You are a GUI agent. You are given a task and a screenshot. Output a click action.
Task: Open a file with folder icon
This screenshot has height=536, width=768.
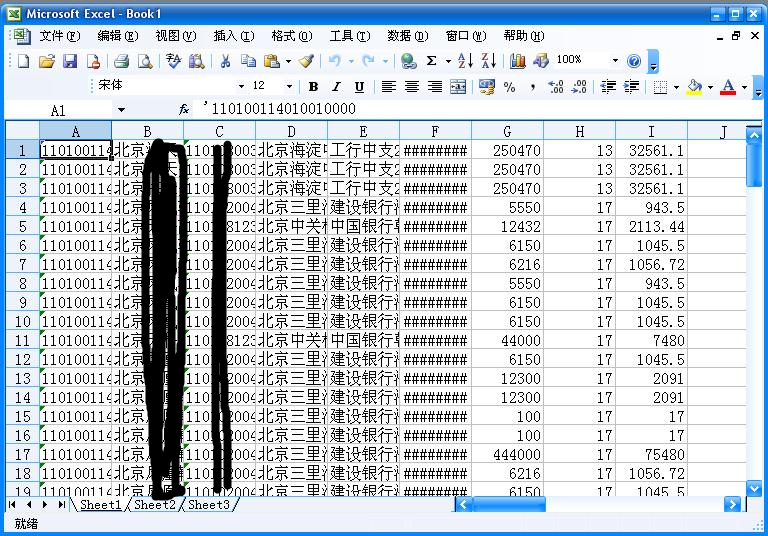pos(47,61)
